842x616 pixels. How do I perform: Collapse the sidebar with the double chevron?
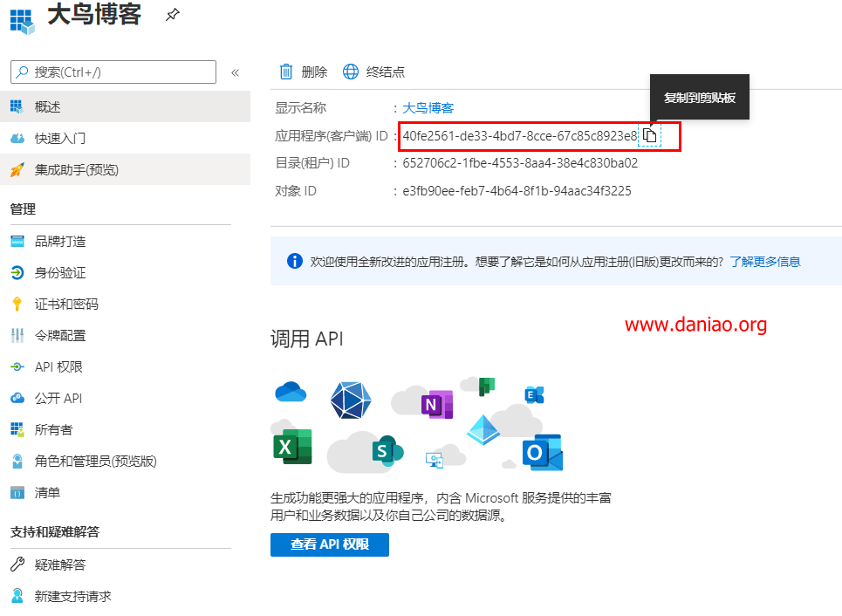236,72
